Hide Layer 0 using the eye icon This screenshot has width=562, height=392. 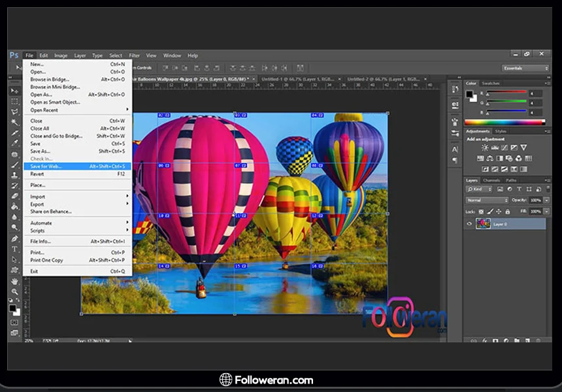pos(469,223)
